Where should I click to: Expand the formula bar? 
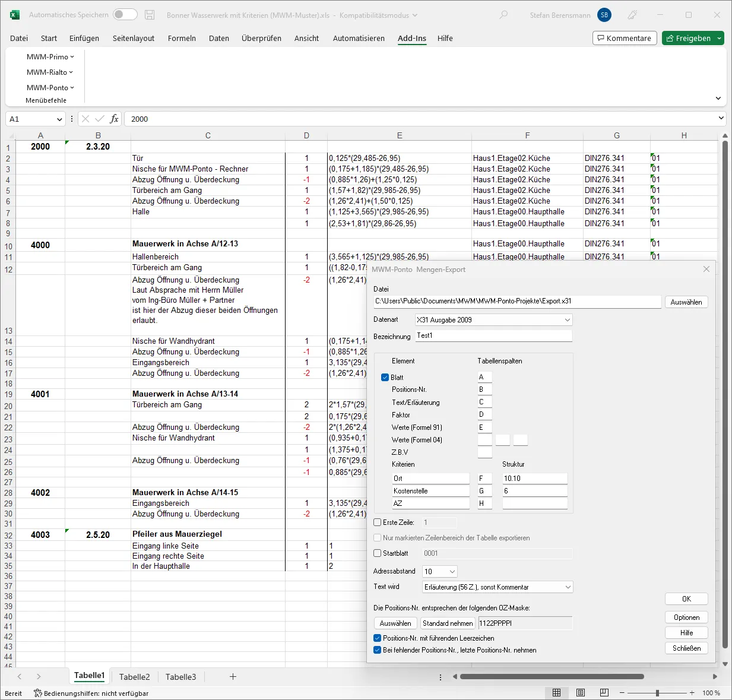[x=721, y=119]
